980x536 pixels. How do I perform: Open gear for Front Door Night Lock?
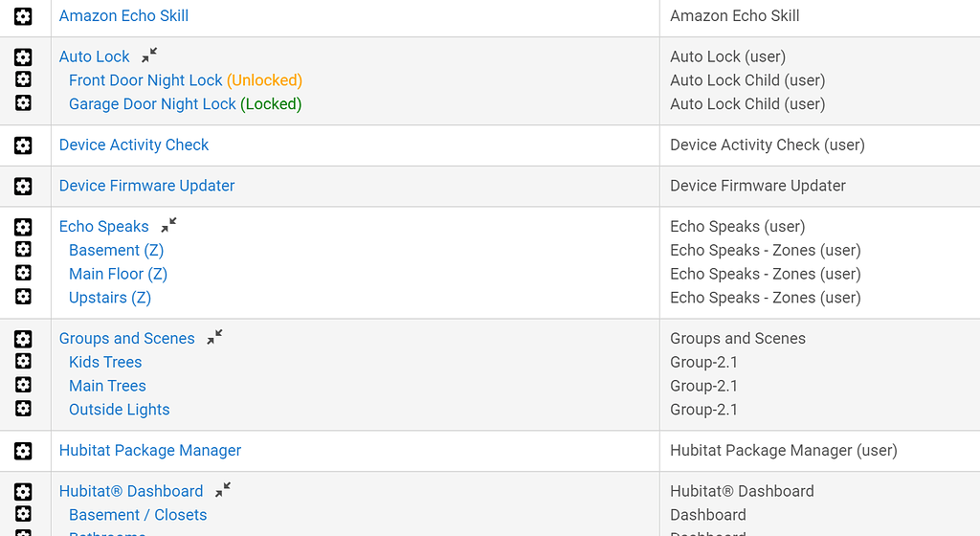(23, 79)
